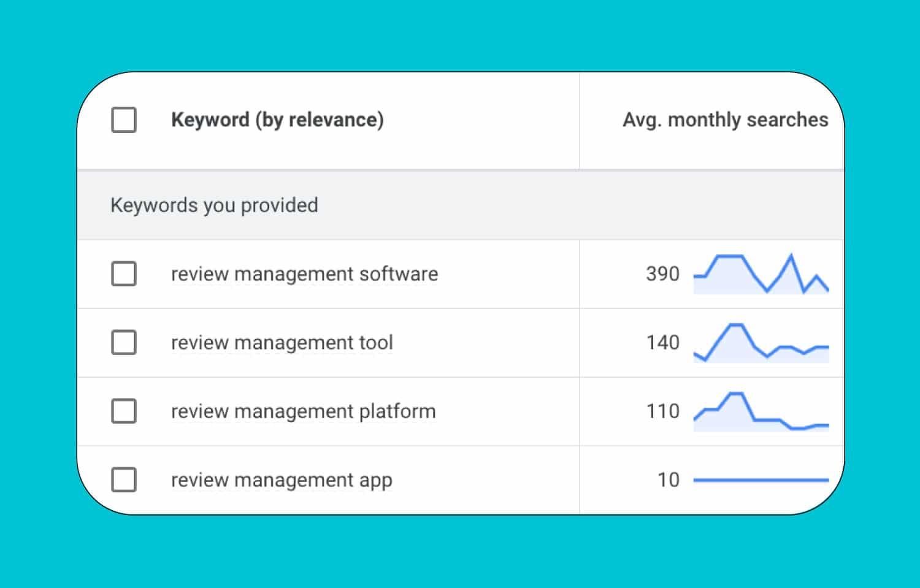Sort by Keyword (by relevance) column header

click(x=277, y=120)
